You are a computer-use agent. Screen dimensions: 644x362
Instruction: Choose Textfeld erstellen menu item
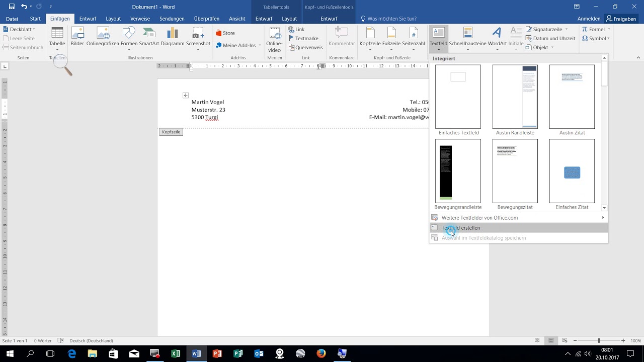518,228
